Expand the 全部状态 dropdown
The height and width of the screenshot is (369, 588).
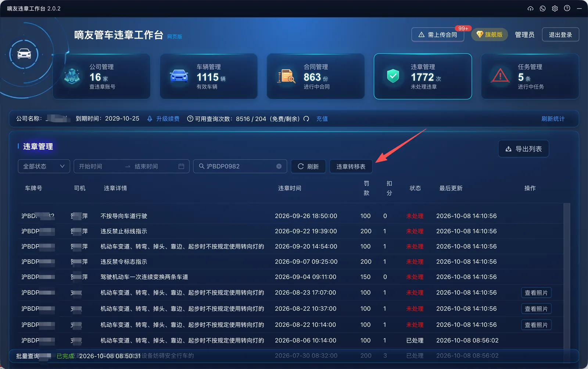pos(44,166)
